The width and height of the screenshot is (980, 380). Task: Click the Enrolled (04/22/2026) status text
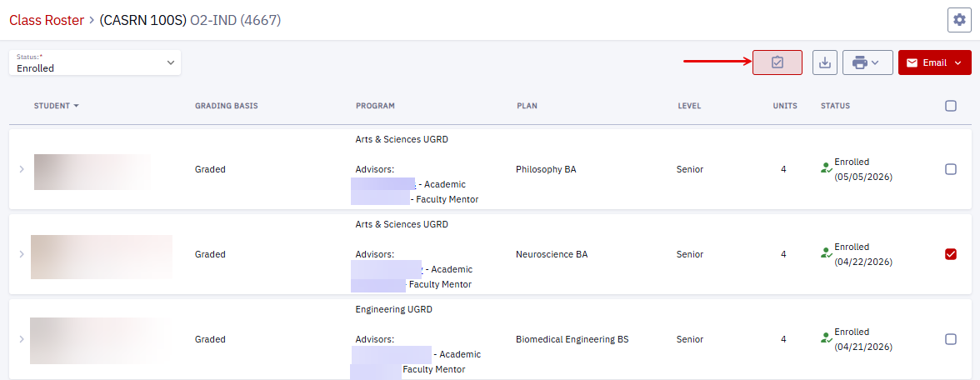863,254
